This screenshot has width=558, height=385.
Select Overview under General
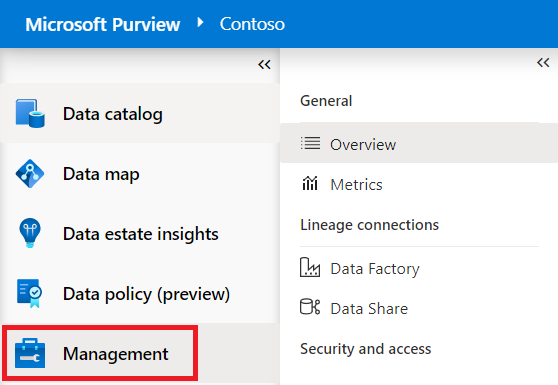click(419, 143)
